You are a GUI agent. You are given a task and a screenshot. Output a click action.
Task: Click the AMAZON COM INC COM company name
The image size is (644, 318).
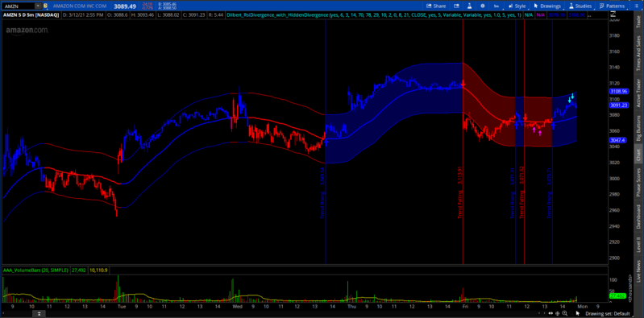(80, 6)
